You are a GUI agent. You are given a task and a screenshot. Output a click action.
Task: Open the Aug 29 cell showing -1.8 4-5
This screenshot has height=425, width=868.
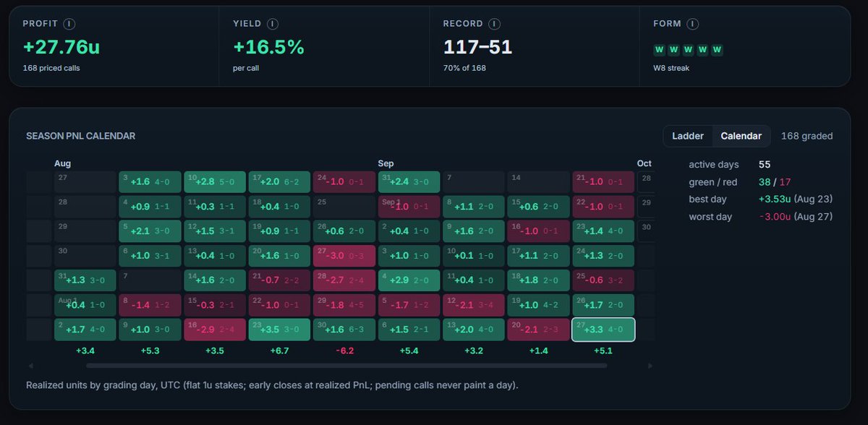click(344, 305)
